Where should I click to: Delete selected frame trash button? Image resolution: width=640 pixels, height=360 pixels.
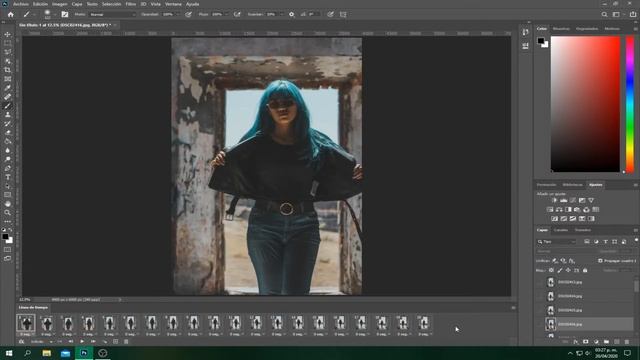126,341
